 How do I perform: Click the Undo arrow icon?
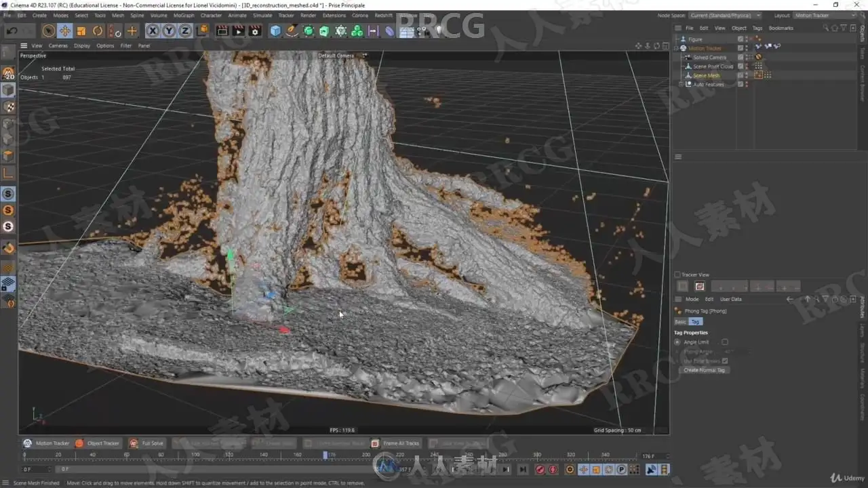(x=12, y=30)
